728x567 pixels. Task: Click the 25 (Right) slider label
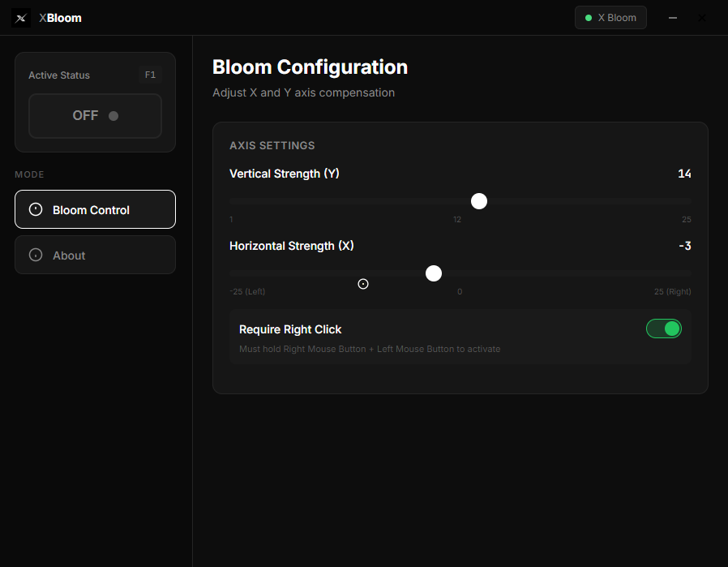673,291
